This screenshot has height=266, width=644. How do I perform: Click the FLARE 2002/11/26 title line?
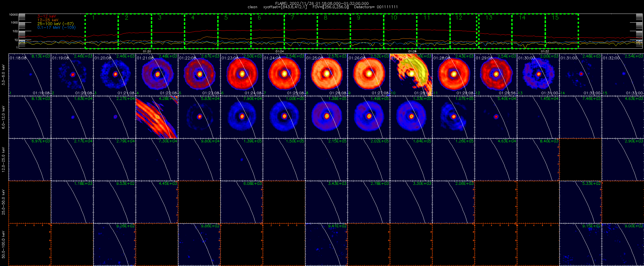(x=322, y=3)
